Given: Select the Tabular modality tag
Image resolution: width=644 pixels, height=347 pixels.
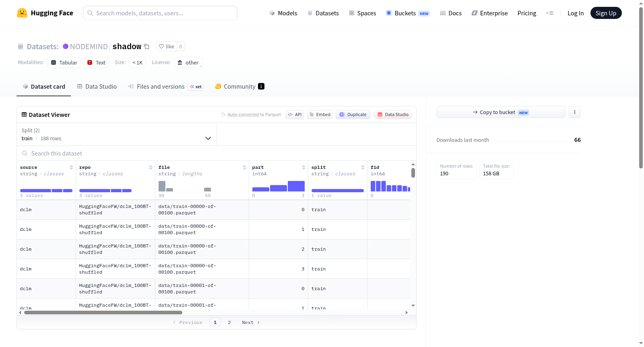Looking at the screenshot, I should [64, 62].
